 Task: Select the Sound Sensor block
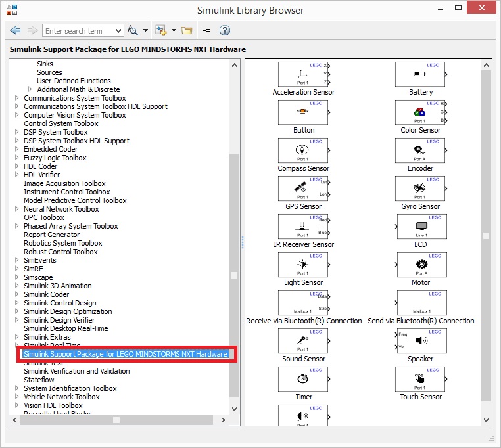coord(304,341)
